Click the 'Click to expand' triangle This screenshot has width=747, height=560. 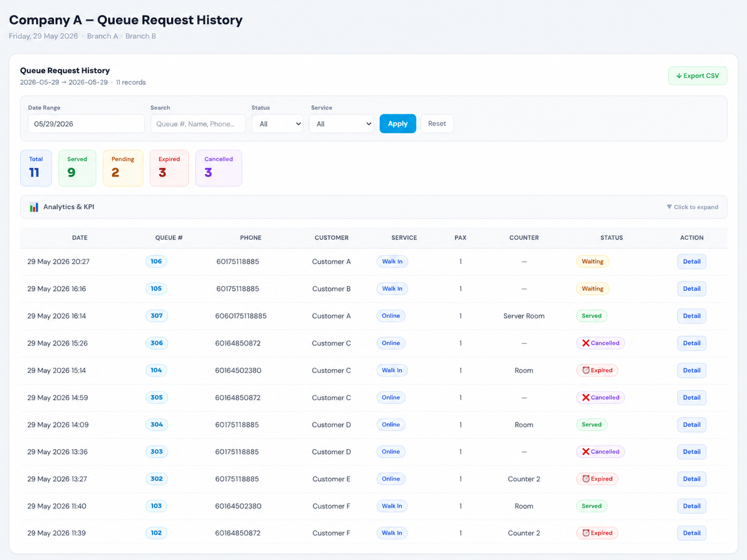tap(669, 207)
